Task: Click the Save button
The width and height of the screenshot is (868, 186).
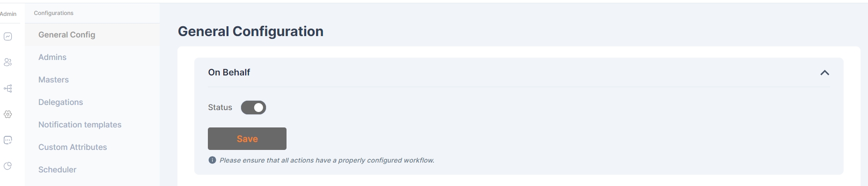Action: (247, 139)
